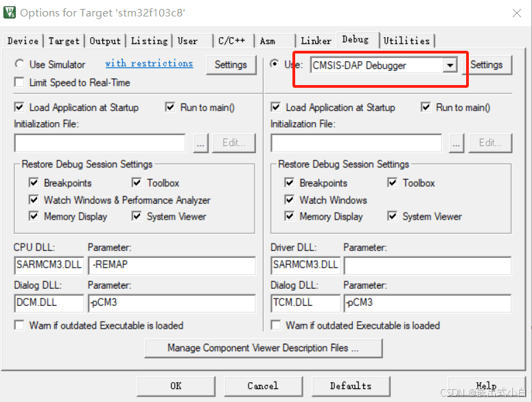Click the simulator Edit... button

(234, 143)
